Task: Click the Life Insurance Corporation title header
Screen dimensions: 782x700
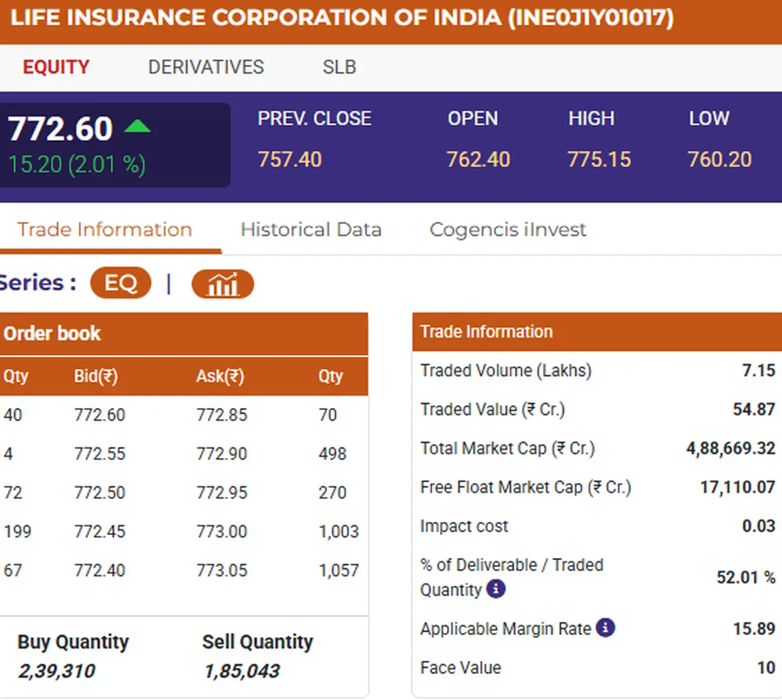Action: coord(342,18)
